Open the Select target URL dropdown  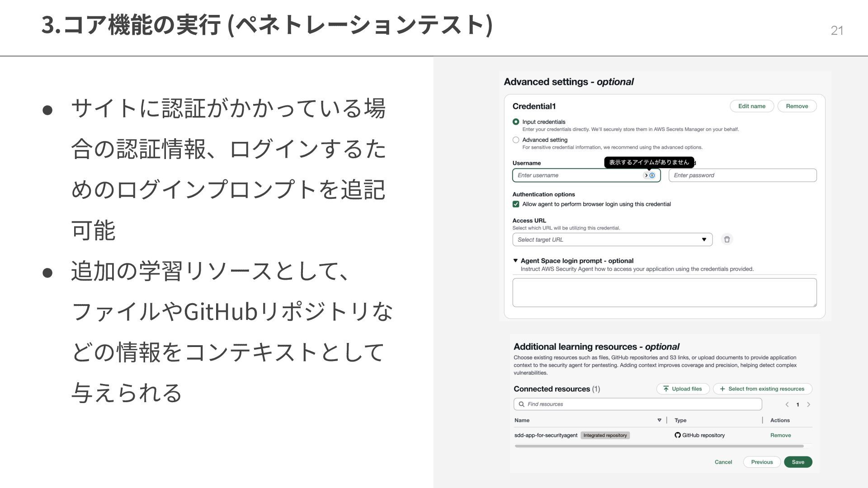(x=612, y=239)
